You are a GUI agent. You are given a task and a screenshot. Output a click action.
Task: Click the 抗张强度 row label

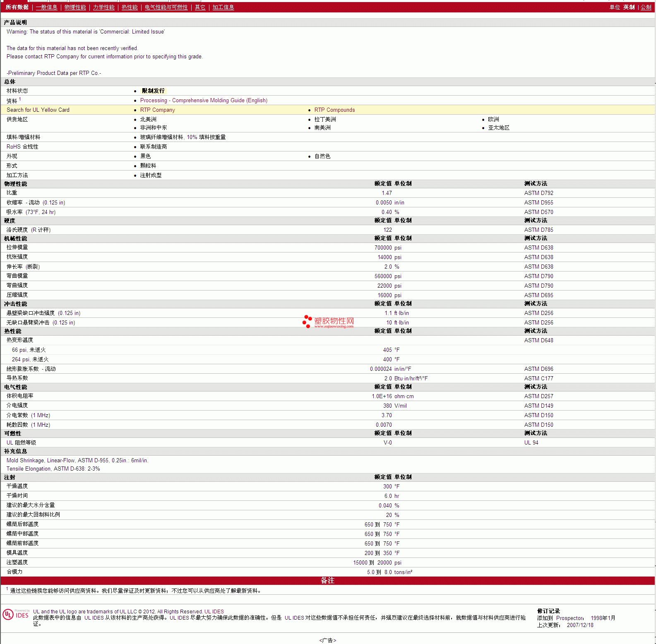tap(17, 257)
